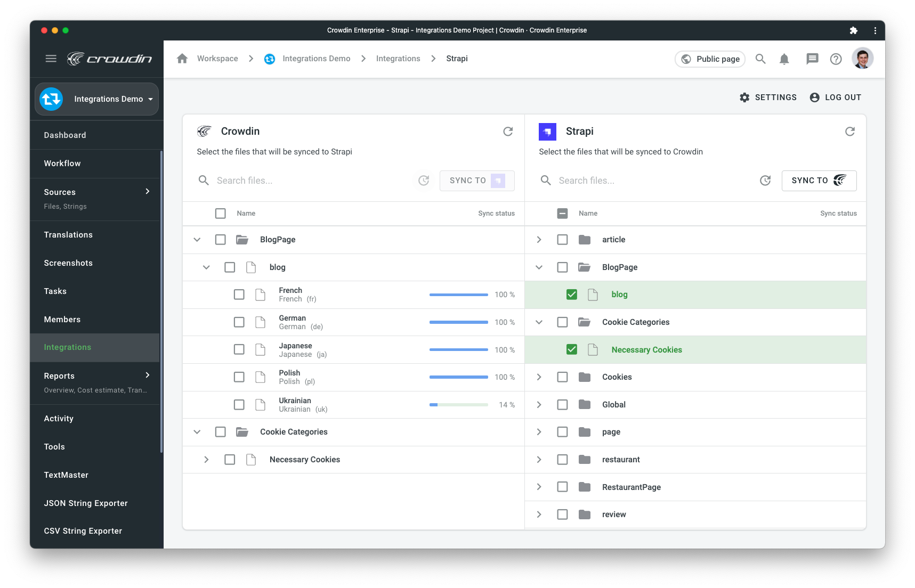Image resolution: width=915 pixels, height=588 pixels.
Task: Open the hamburger menu in sidebar
Action: coord(51,59)
